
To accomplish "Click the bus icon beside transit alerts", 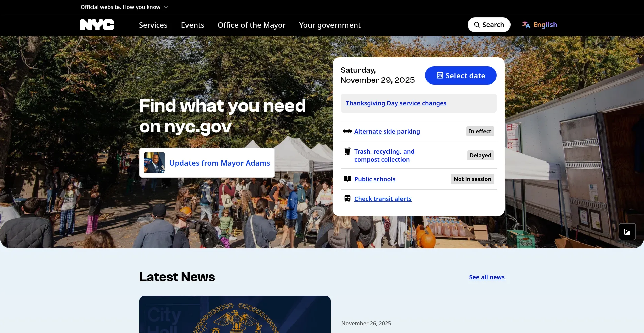I will click(347, 199).
